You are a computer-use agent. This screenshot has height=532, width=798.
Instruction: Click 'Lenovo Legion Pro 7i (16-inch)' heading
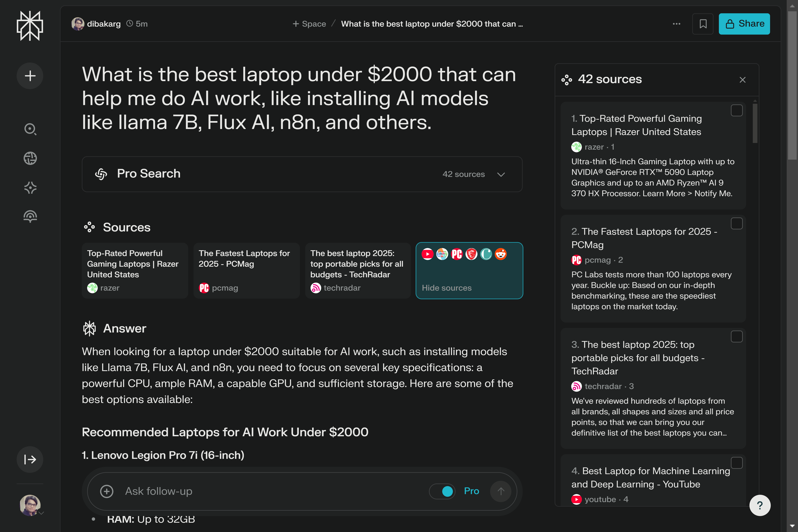[x=163, y=455]
